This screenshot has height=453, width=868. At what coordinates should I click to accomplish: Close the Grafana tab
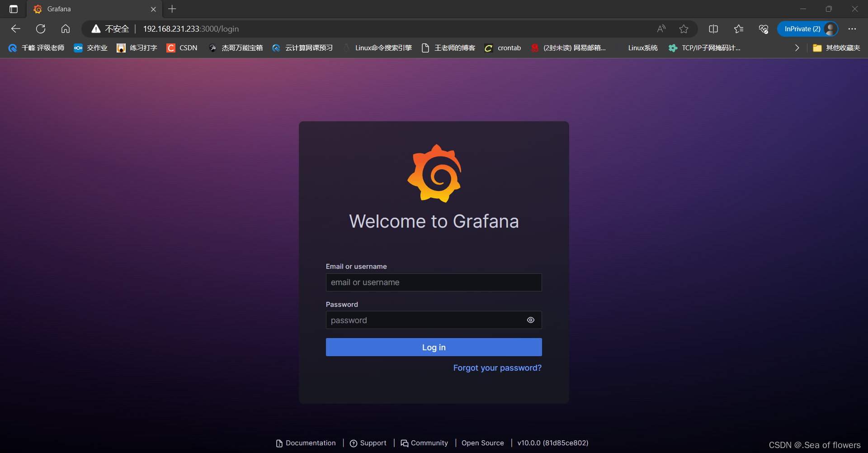tap(153, 9)
